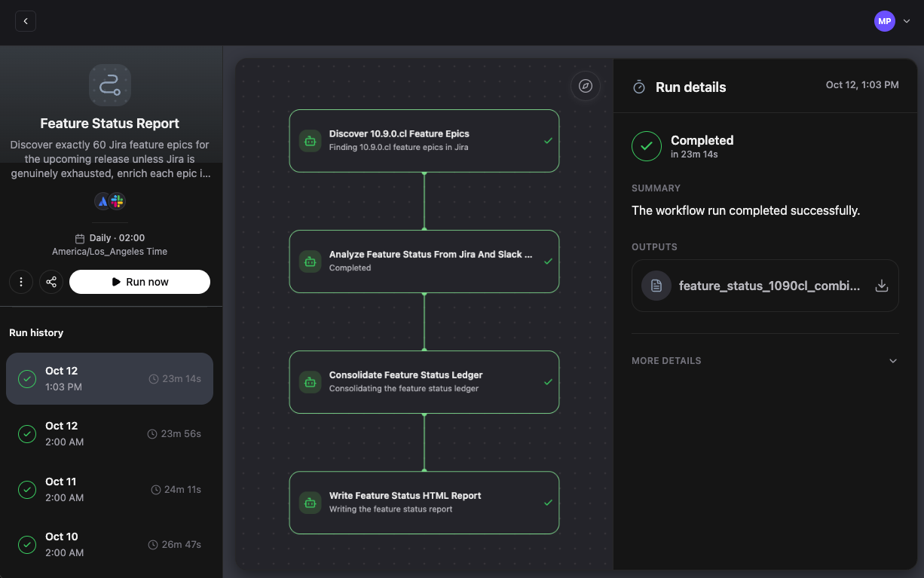The height and width of the screenshot is (578, 924).
Task: Click the Run details heading
Action: coord(691,87)
